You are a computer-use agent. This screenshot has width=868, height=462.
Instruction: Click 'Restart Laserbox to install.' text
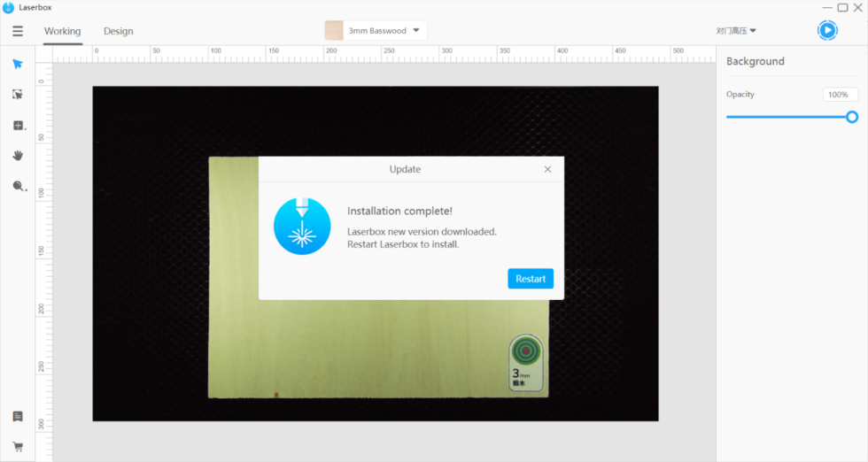point(403,244)
